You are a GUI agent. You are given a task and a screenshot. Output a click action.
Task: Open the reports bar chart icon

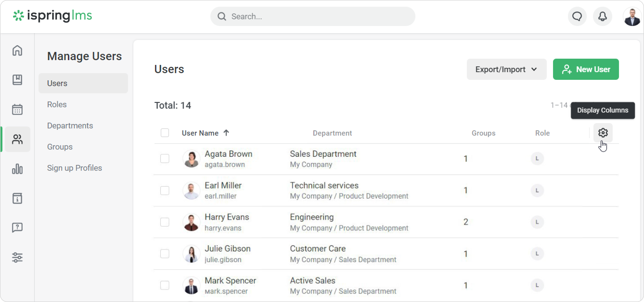17,169
